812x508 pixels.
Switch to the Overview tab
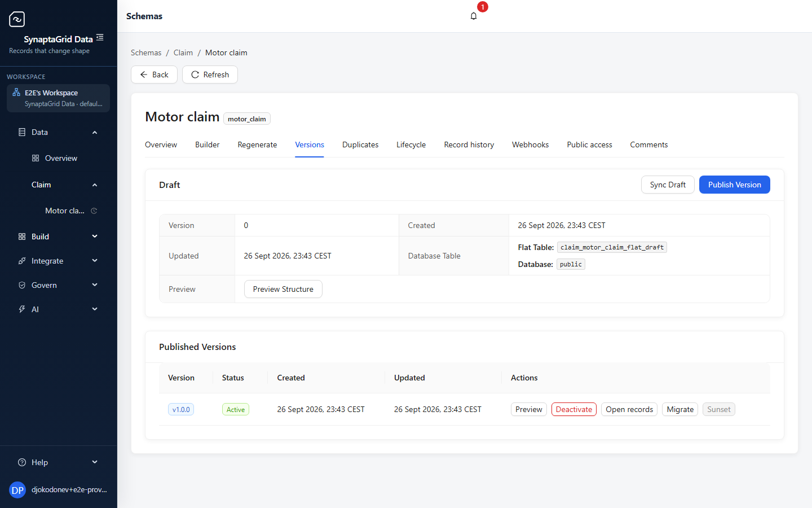(x=161, y=144)
